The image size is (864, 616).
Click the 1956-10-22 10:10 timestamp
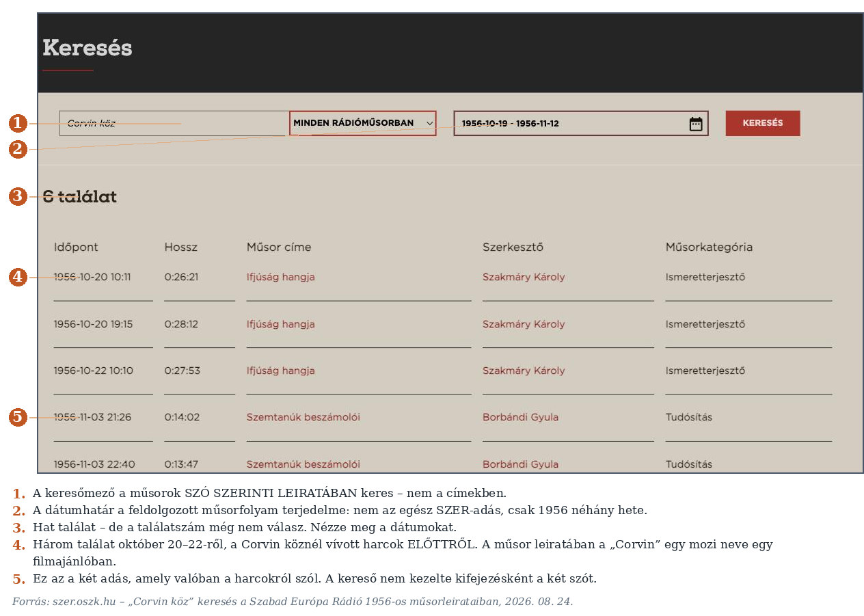(93, 371)
